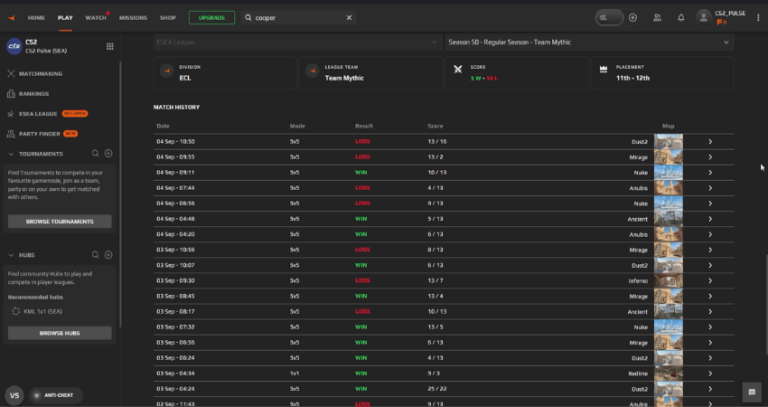Click the Upgrade button
Viewport: 768px width, 407px height.
tap(211, 18)
